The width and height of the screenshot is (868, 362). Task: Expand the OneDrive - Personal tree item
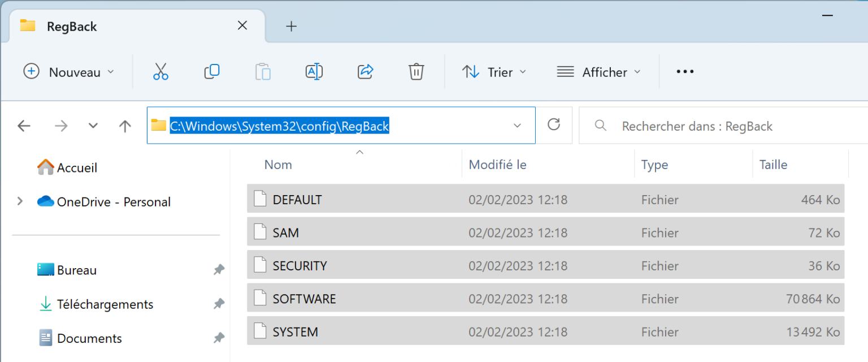pos(20,201)
